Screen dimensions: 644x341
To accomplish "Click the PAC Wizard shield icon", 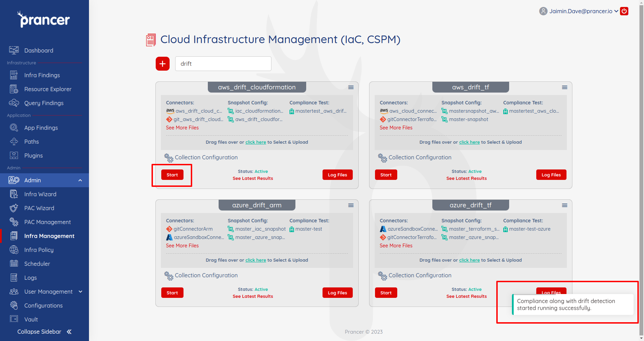I will [x=14, y=208].
